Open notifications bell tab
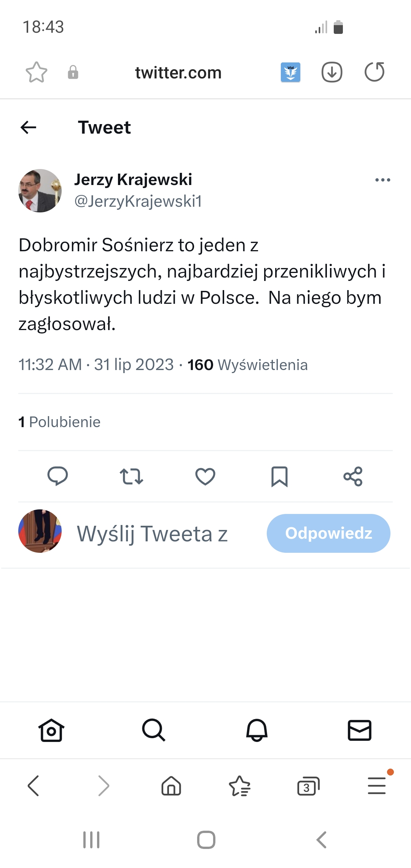 (x=257, y=730)
